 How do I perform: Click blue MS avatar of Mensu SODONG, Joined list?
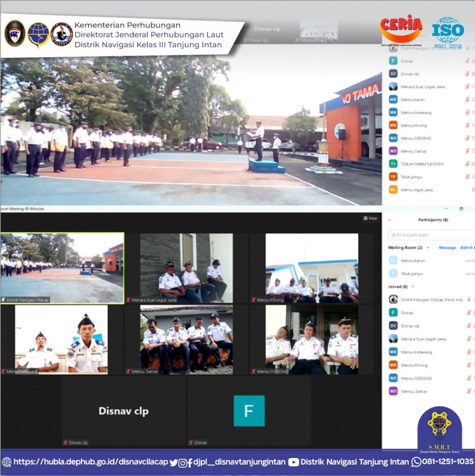[393, 378]
